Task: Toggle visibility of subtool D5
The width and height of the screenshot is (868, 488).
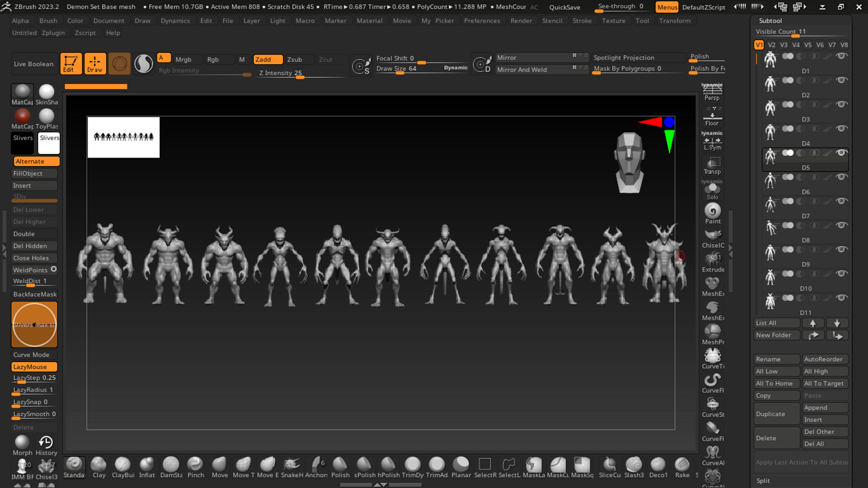Action: point(842,153)
